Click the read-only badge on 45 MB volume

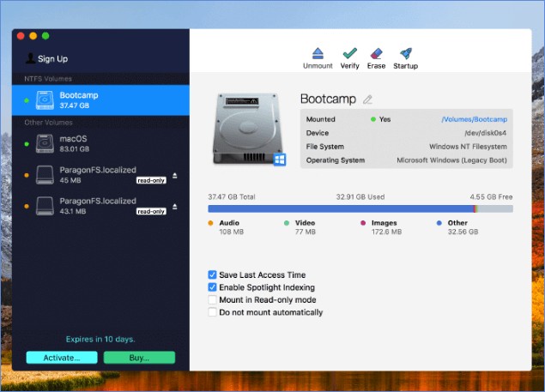[151, 180]
